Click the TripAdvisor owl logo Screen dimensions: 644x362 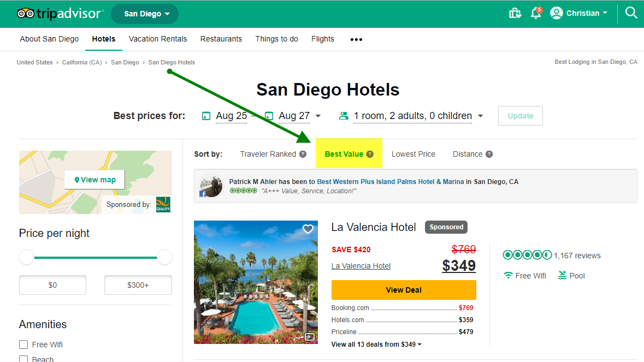(23, 14)
